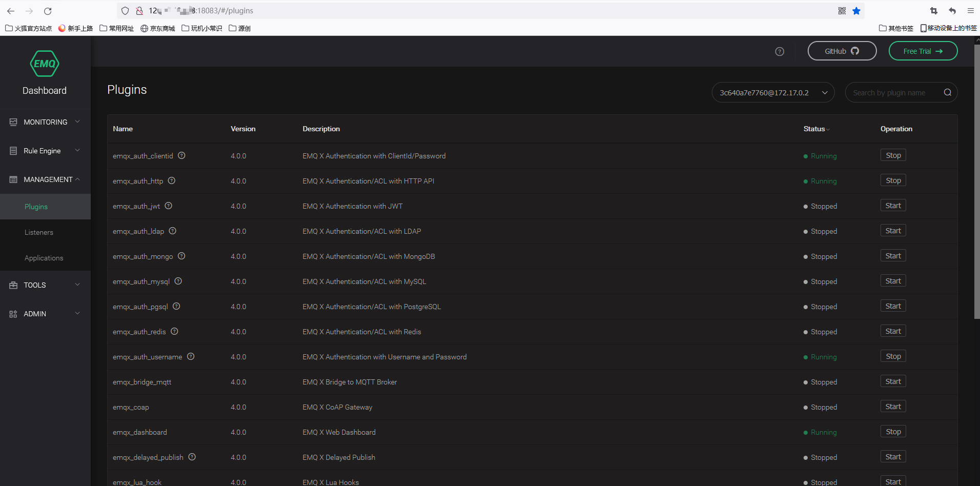Click the Free Trial button
This screenshot has width=980, height=486.
point(923,51)
